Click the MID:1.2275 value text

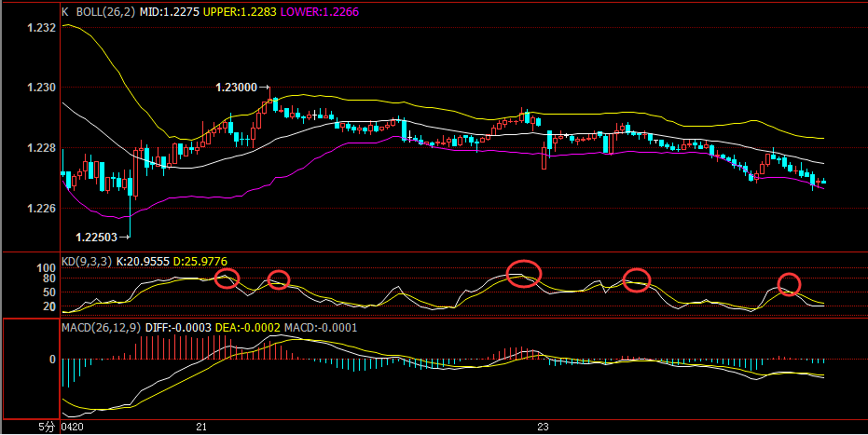click(x=170, y=11)
